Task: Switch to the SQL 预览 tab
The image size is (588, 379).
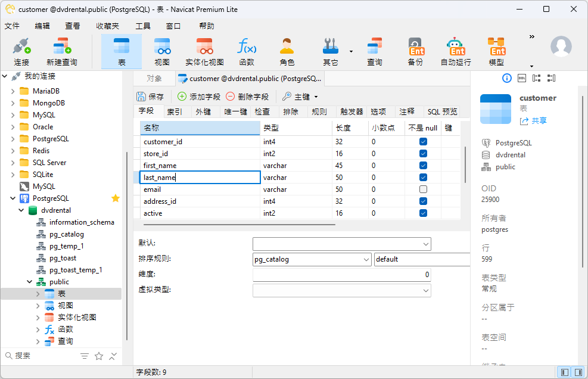Action: pyautogui.click(x=443, y=111)
